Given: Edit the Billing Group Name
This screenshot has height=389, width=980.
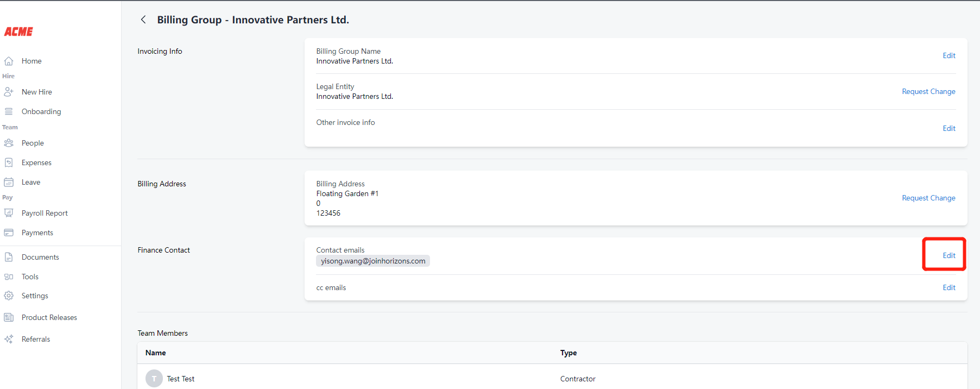Looking at the screenshot, I should pos(949,55).
